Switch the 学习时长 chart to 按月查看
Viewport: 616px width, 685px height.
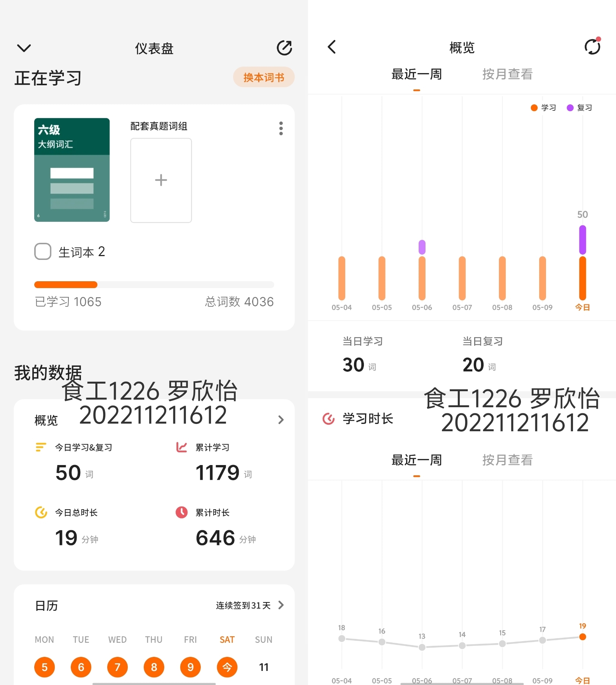tap(507, 460)
